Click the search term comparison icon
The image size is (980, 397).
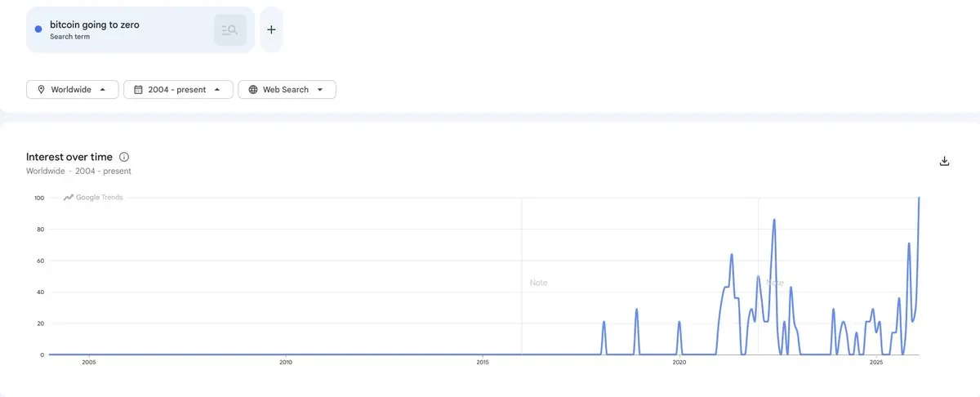point(229,30)
